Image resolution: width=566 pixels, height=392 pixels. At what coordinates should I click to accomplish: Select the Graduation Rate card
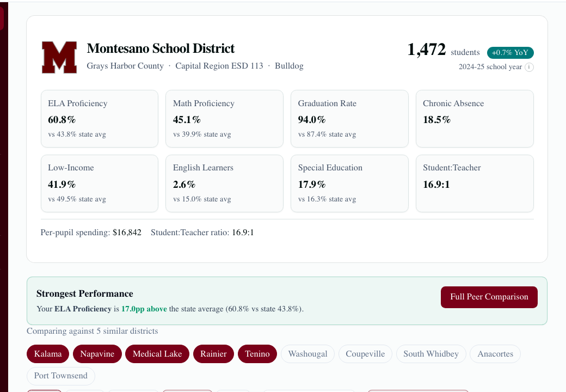[349, 119]
